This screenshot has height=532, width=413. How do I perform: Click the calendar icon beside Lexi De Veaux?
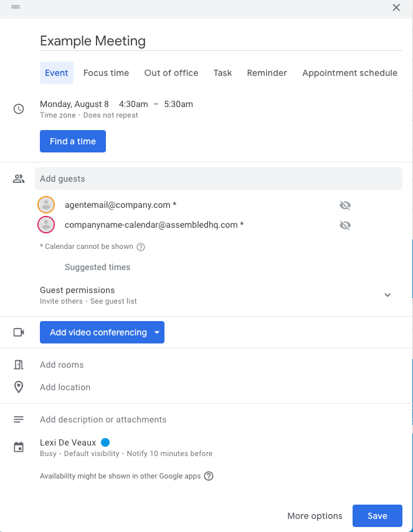[19, 447]
